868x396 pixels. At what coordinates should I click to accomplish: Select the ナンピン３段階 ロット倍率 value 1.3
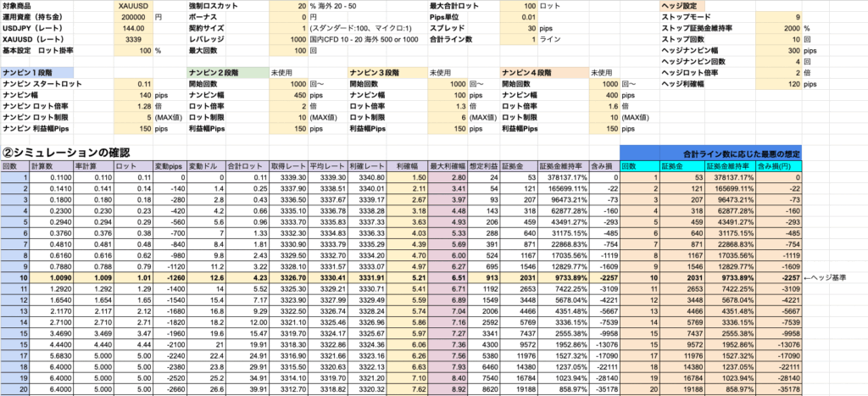pyautogui.click(x=448, y=106)
